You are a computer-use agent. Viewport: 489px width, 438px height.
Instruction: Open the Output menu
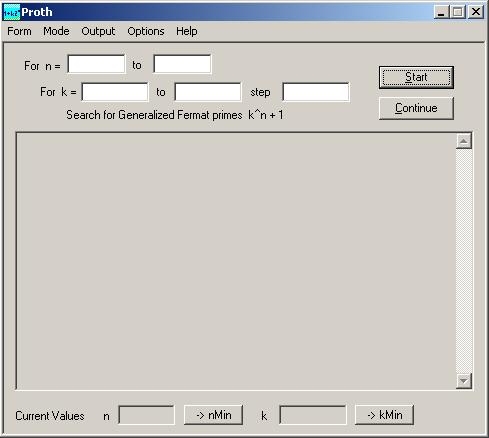coord(98,31)
